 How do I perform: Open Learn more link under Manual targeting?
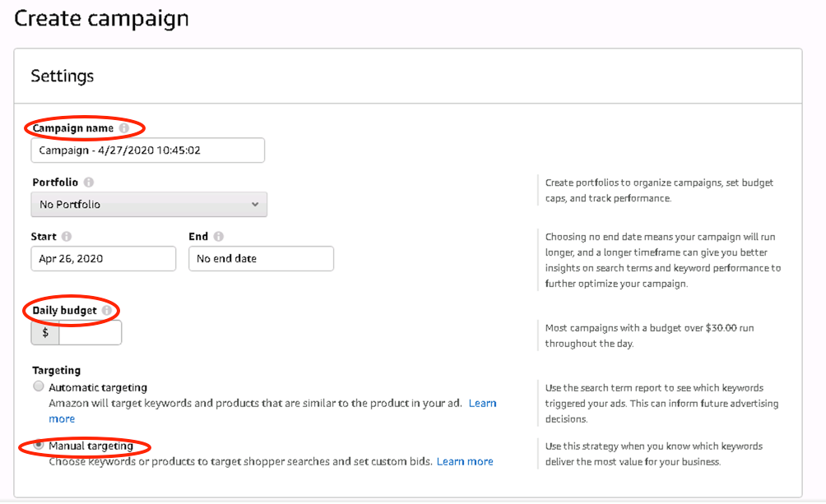[465, 462]
